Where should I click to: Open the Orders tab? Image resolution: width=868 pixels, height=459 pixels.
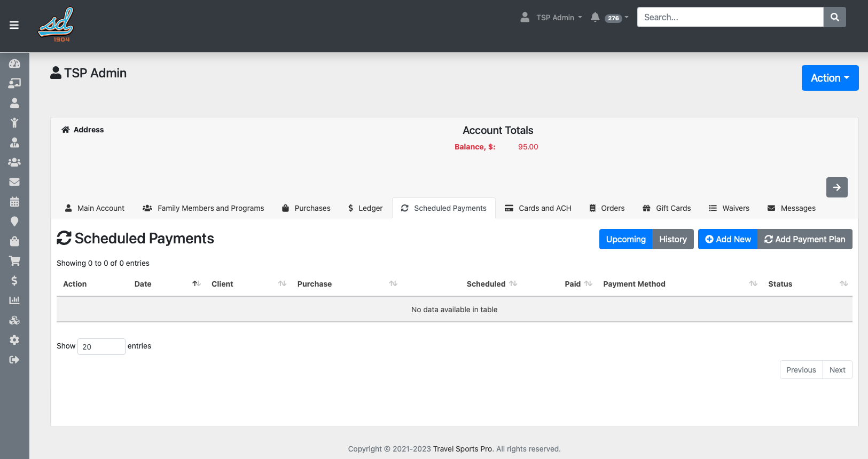[607, 208]
